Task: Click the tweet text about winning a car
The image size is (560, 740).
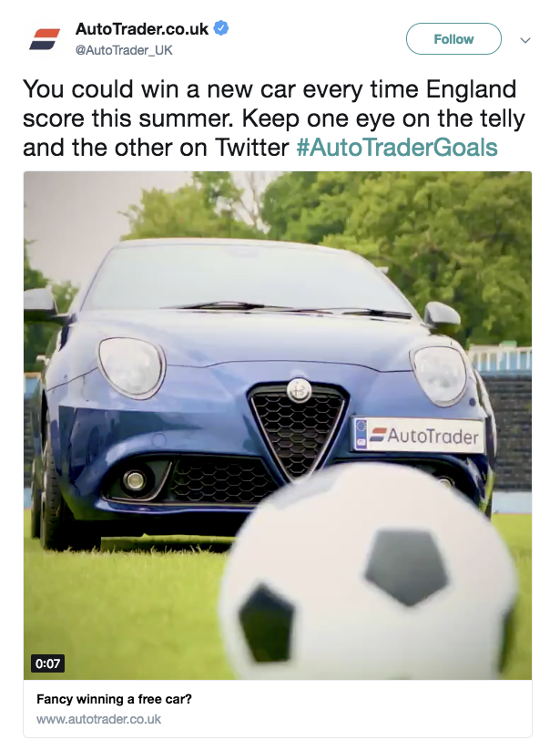Action: point(273,118)
